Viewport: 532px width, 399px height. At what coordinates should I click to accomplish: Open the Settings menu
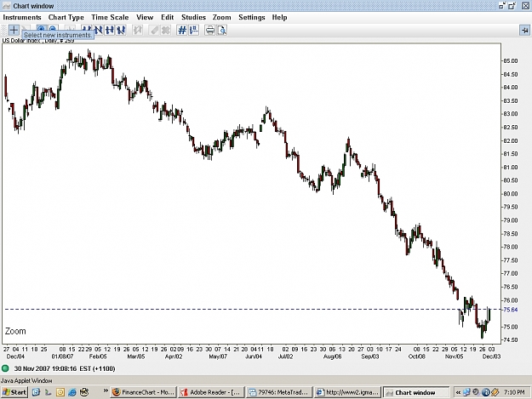click(x=252, y=17)
